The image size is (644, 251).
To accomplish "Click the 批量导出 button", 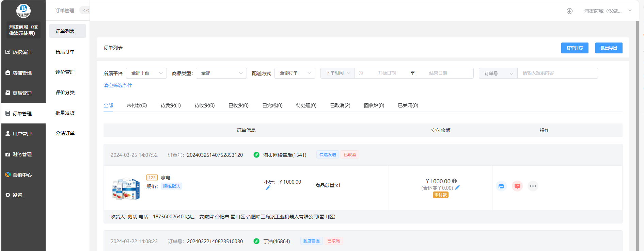I will [x=609, y=48].
